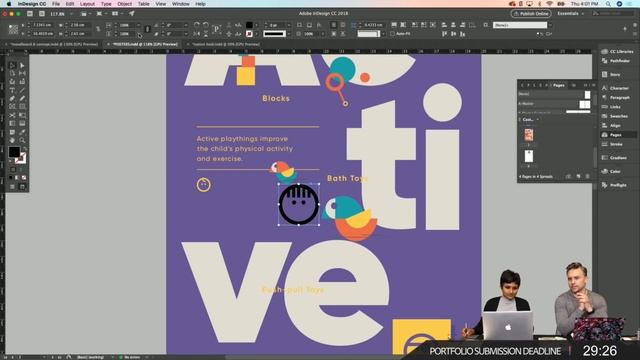640x360 pixels.
Task: Select the Direct Selection tool
Action: pyautogui.click(x=22, y=65)
